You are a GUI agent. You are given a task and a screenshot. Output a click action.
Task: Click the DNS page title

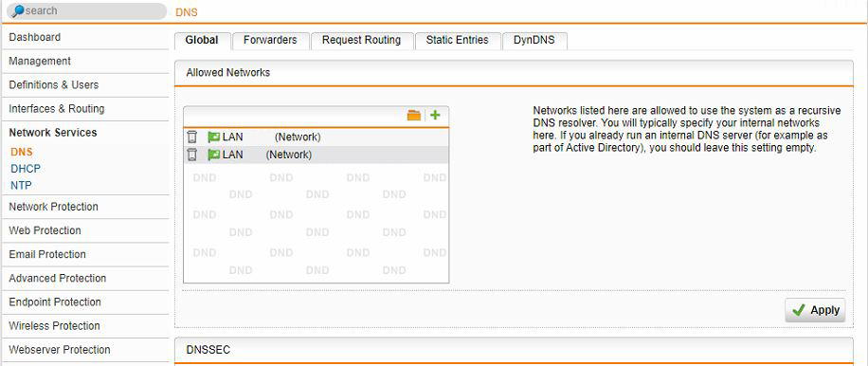point(187,12)
